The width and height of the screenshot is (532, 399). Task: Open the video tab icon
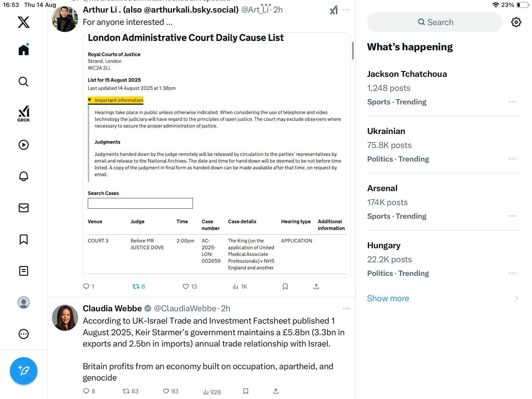point(24,145)
